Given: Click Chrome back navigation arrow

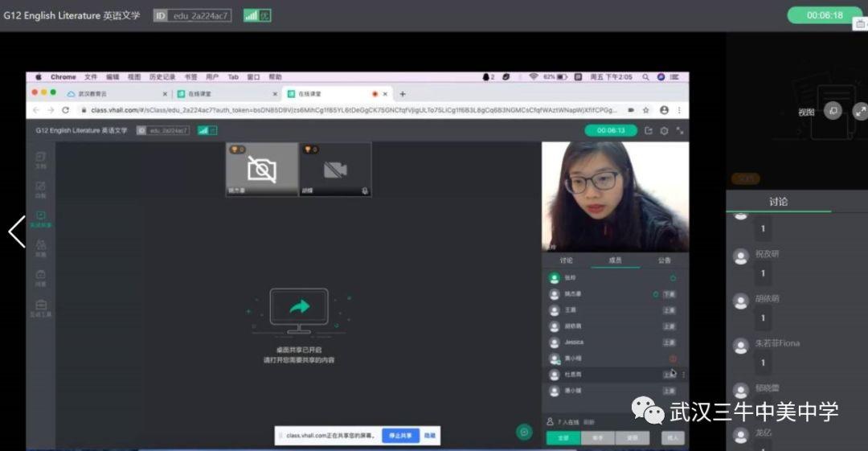Looking at the screenshot, I should 36,110.
